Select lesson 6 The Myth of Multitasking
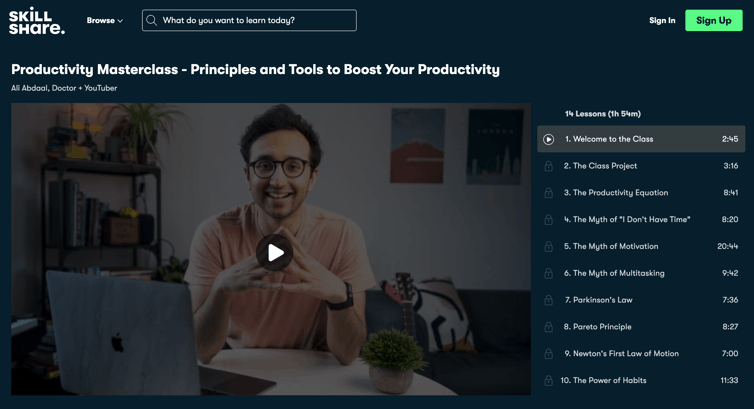This screenshot has width=754, height=409. 641,273
